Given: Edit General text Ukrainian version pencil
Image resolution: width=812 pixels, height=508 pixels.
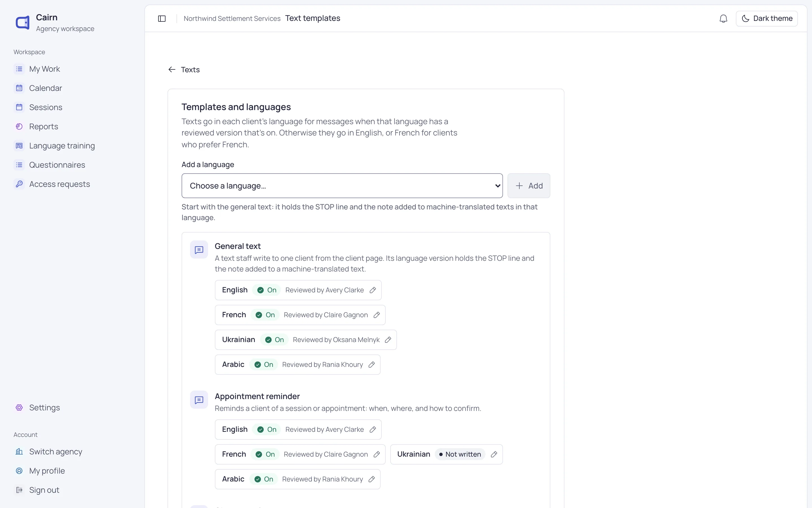Looking at the screenshot, I should point(388,340).
